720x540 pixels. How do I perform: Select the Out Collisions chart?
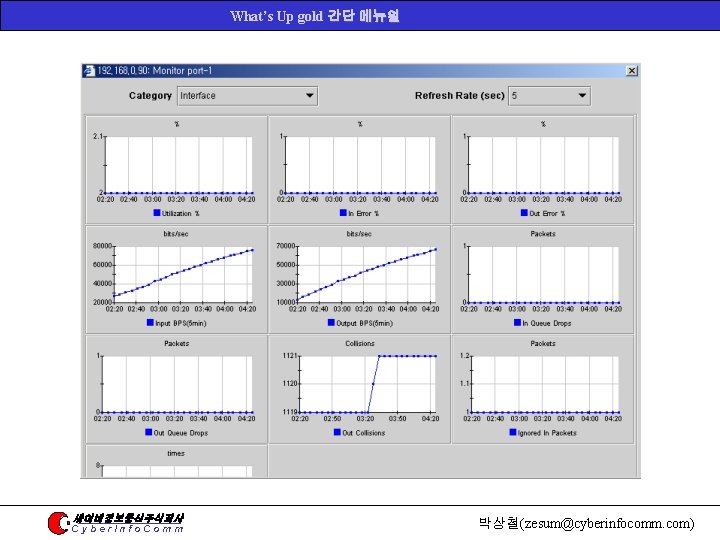[x=360, y=389]
